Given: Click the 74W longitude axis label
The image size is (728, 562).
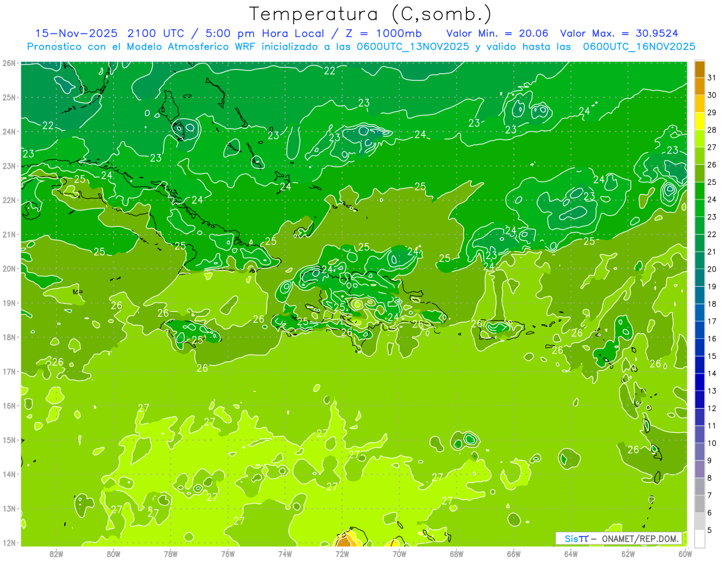Looking at the screenshot, I should tap(285, 553).
